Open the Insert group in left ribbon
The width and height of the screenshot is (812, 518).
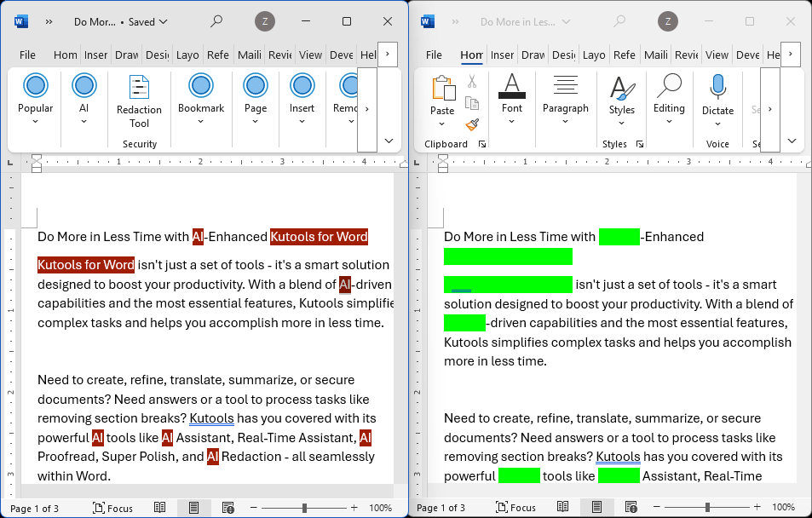(x=302, y=100)
